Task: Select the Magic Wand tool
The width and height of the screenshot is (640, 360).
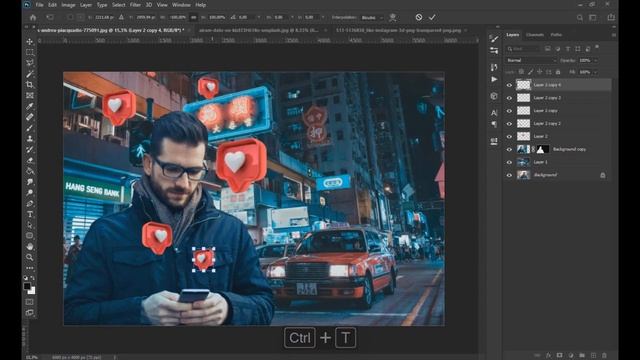Action: 30,74
